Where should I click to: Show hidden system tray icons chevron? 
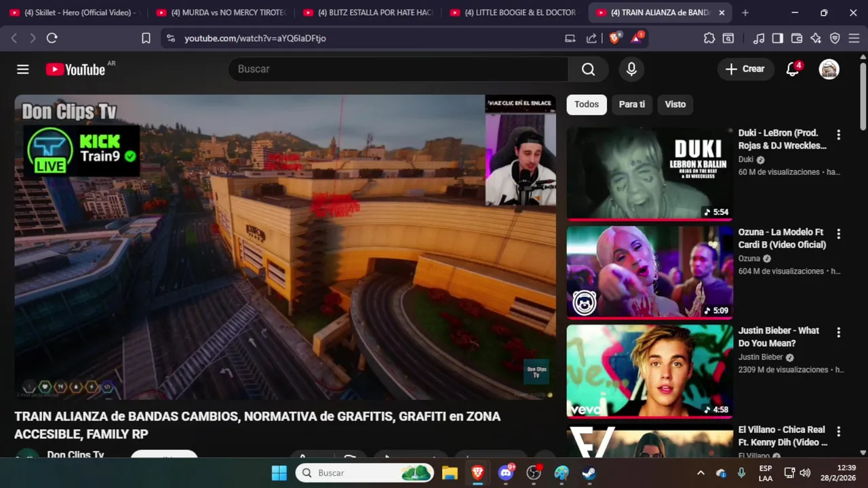click(701, 473)
